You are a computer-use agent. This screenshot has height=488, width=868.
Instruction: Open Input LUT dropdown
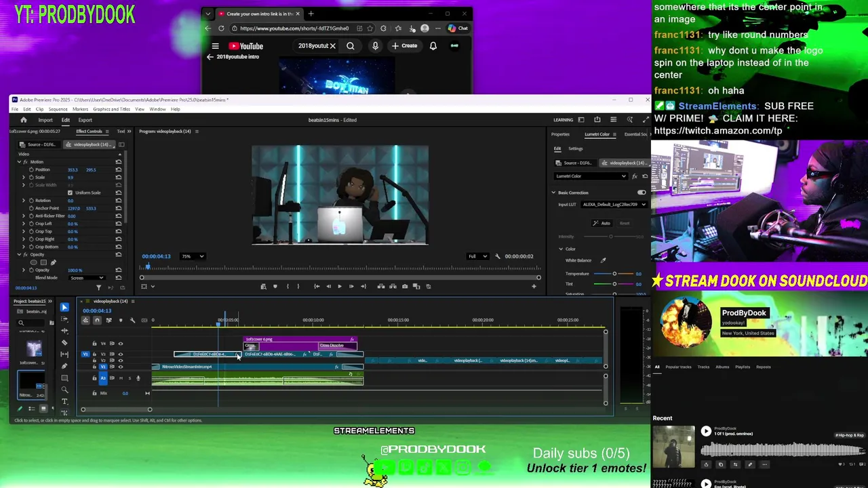tap(614, 205)
